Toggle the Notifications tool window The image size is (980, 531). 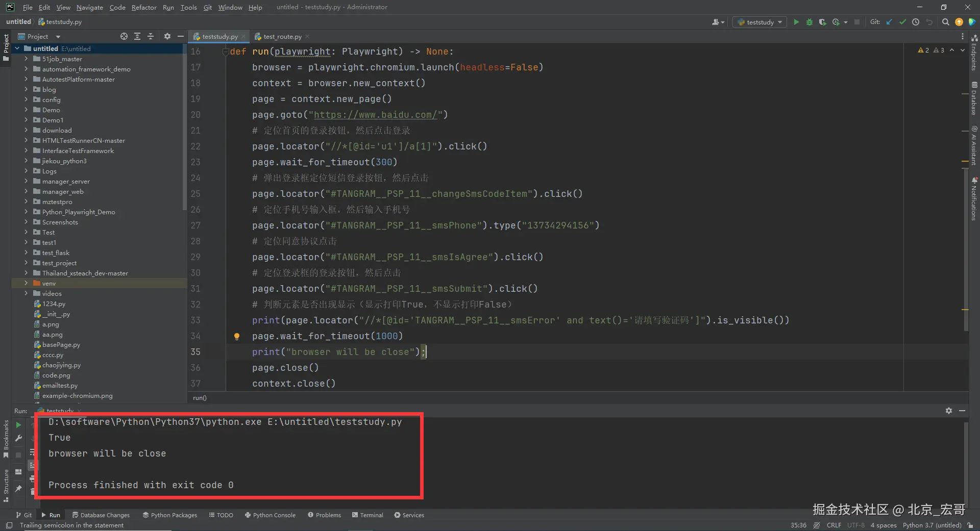point(974,199)
